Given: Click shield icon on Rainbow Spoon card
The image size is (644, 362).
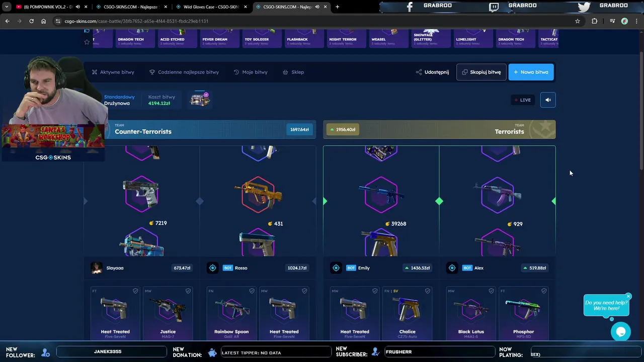Looking at the screenshot, I should [x=252, y=291].
